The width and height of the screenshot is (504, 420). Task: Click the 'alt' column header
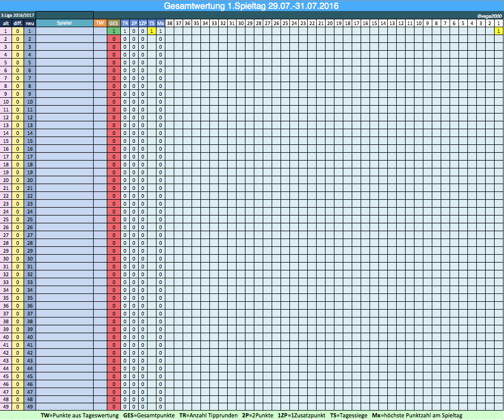(6, 23)
